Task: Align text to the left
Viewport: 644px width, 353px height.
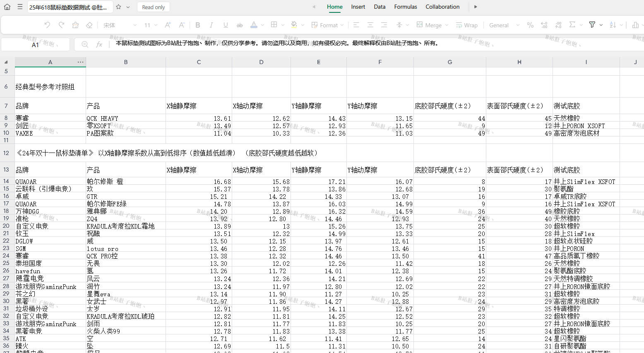Action: click(356, 25)
